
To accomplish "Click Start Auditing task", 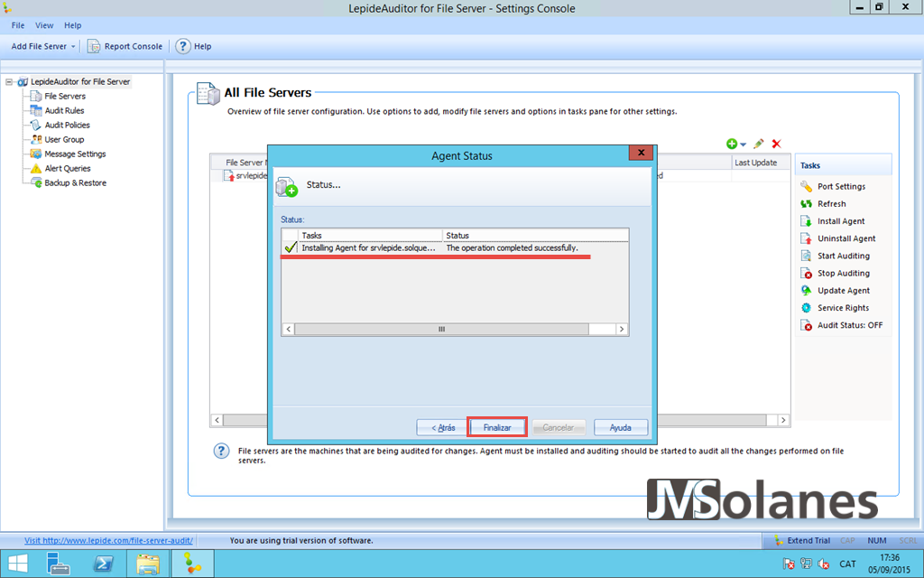I will [x=844, y=256].
